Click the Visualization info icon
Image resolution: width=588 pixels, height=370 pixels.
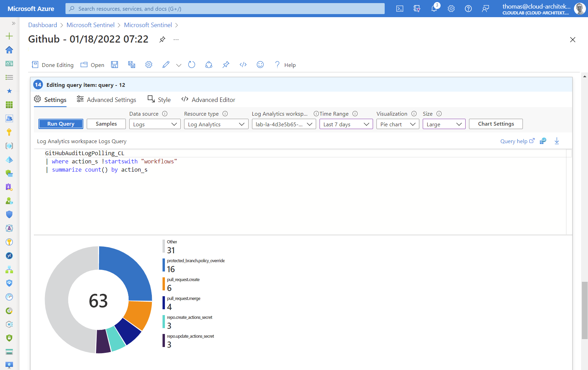(x=414, y=114)
